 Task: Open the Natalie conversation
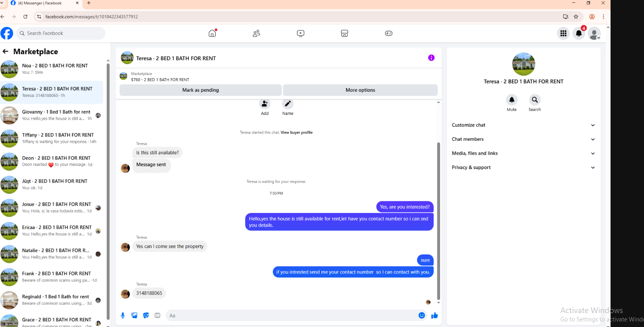click(52, 254)
